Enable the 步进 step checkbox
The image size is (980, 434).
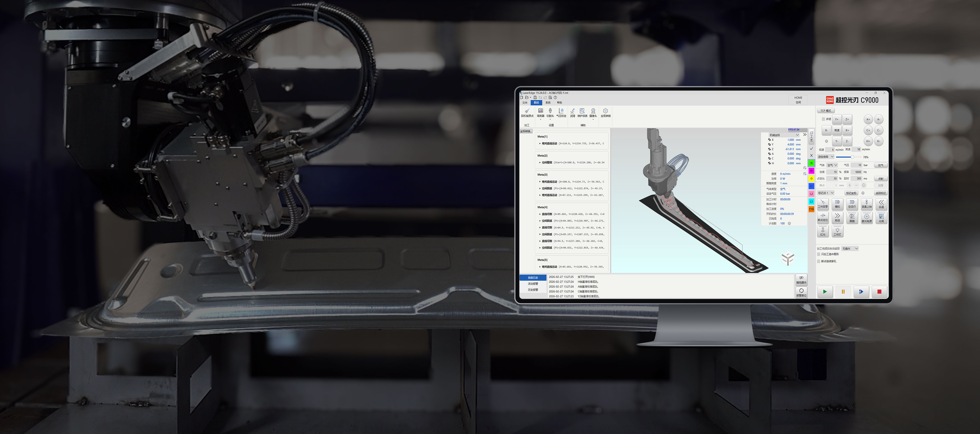pyautogui.click(x=823, y=119)
